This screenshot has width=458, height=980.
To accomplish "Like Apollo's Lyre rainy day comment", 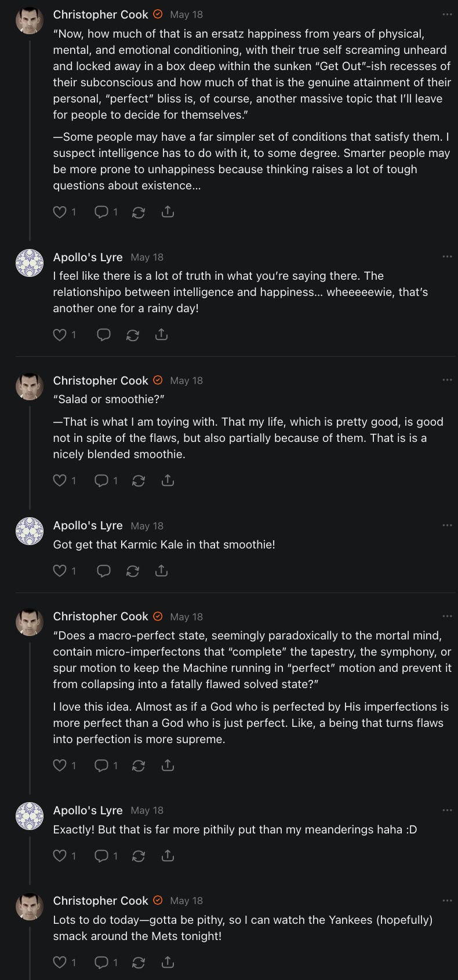I will (60, 335).
